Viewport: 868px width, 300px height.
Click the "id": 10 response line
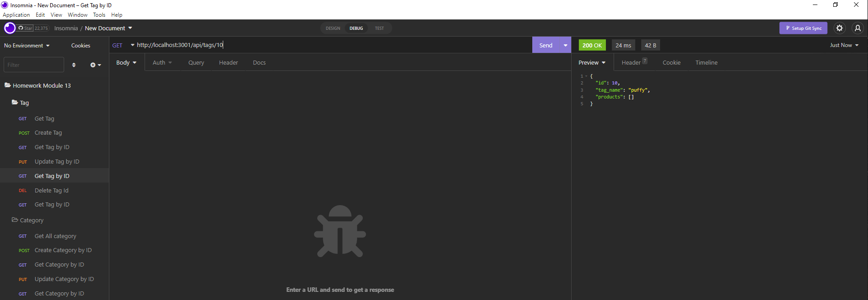pos(608,83)
